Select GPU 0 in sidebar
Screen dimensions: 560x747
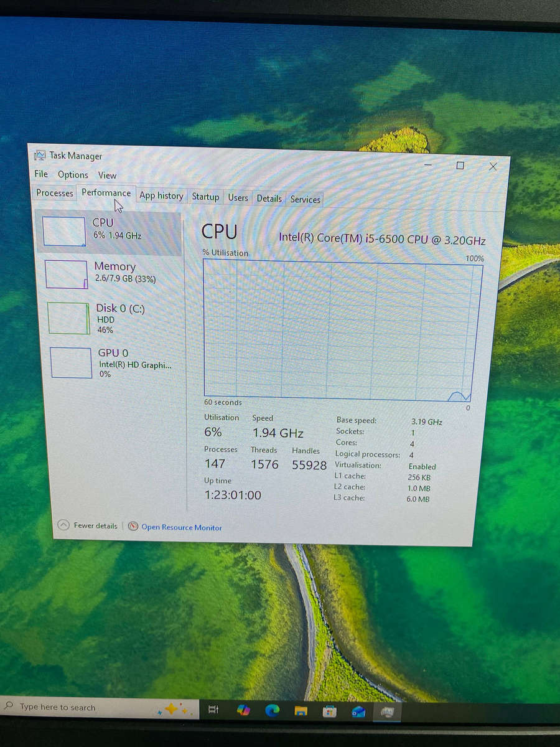(x=113, y=362)
